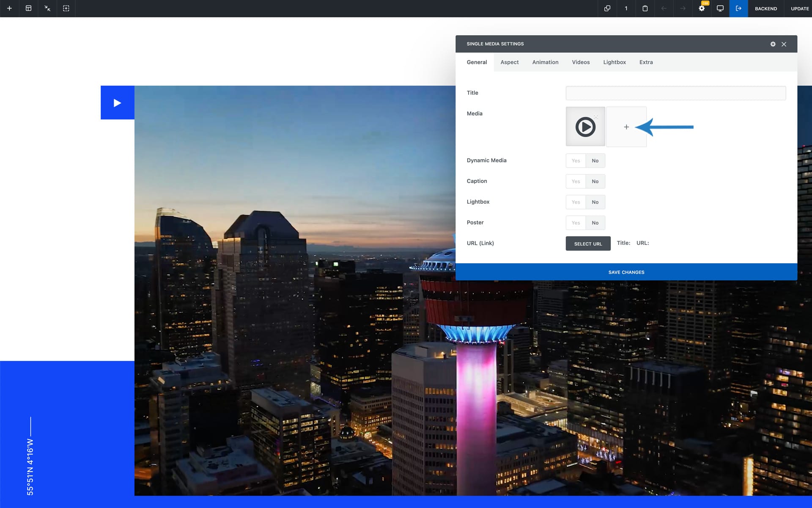
Task: Click the add element plus icon in top toolbar
Action: coord(9,8)
